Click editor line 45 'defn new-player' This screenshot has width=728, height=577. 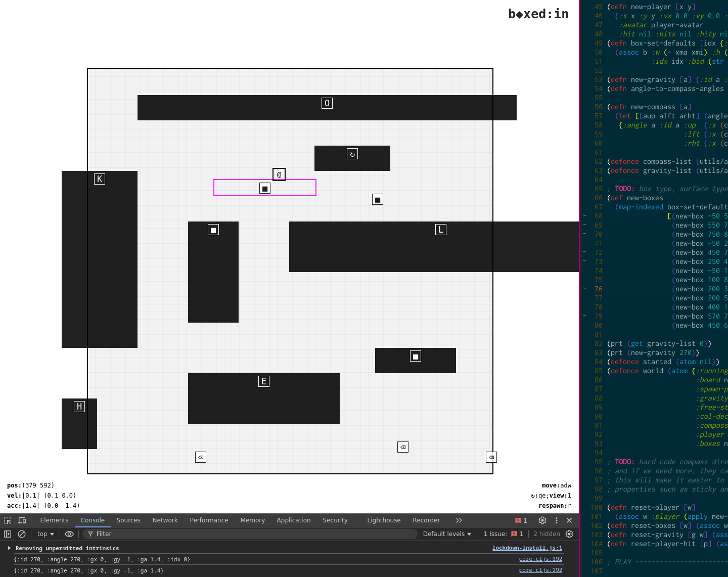(651, 7)
